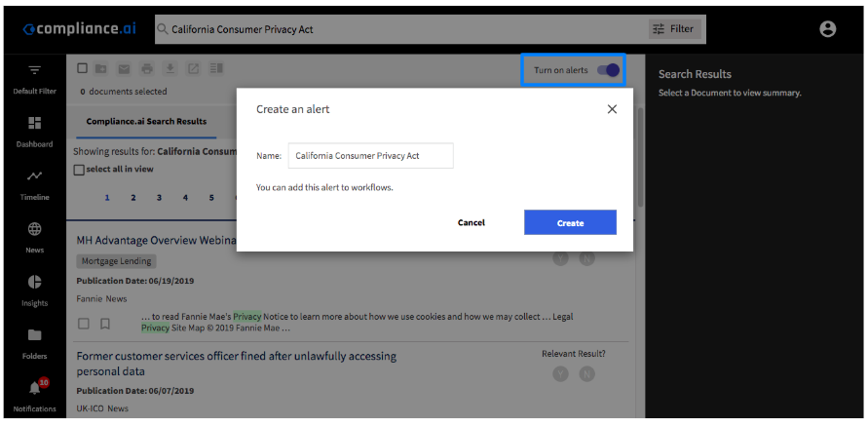Mark MH Advantage result relevant with Y
The width and height of the screenshot is (868, 426).
click(x=560, y=258)
